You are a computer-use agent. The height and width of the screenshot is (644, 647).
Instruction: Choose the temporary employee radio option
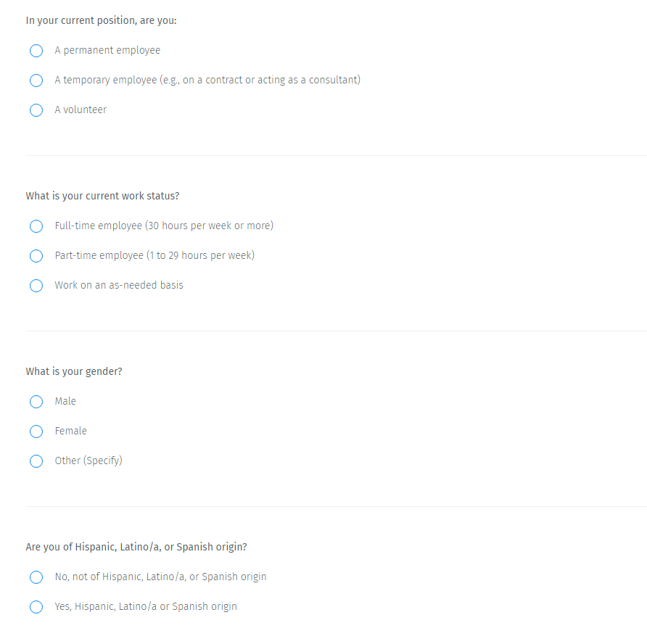coord(36,80)
